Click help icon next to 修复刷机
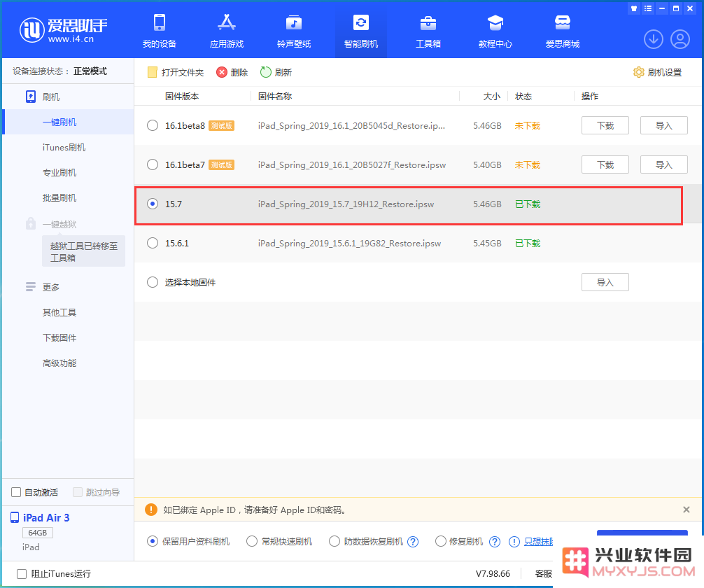Viewport: 704px width, 588px height. pyautogui.click(x=495, y=542)
